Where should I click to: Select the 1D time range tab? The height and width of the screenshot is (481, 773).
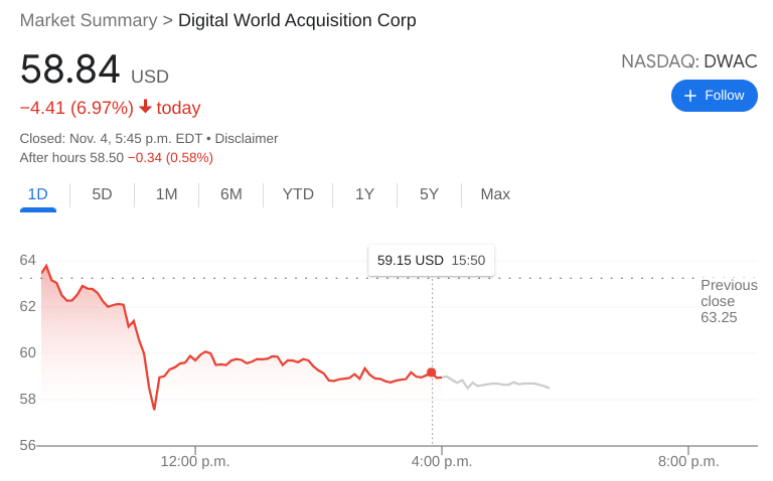click(x=38, y=194)
